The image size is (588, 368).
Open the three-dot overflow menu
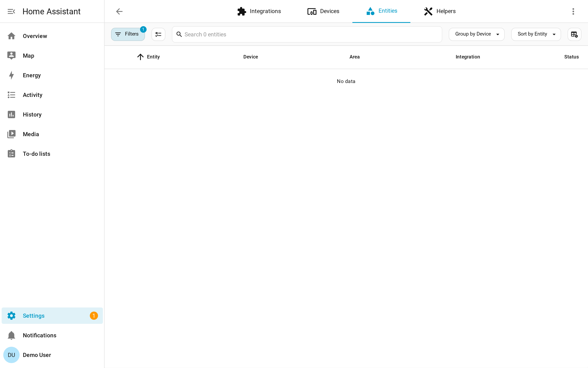click(573, 11)
